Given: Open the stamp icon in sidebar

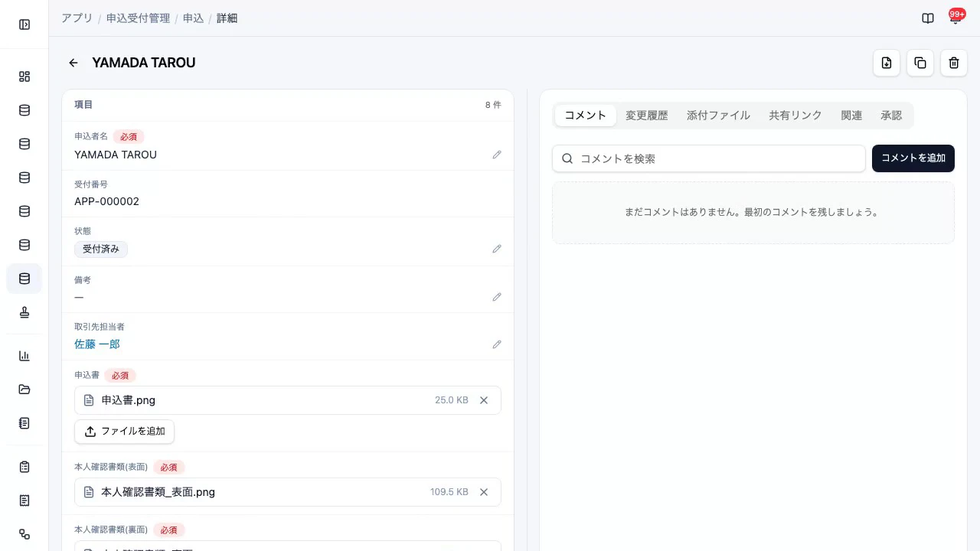Looking at the screenshot, I should [x=24, y=312].
